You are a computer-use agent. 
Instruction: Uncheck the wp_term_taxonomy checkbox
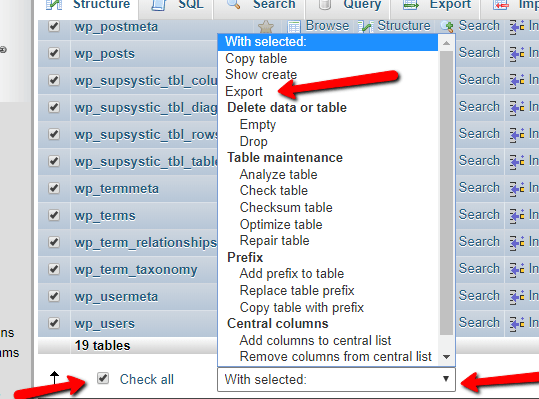click(54, 269)
